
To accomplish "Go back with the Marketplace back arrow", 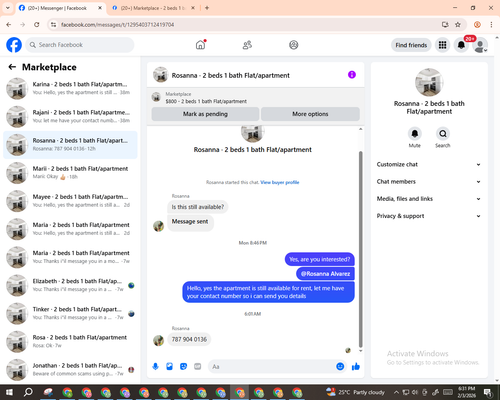I will click(x=12, y=67).
